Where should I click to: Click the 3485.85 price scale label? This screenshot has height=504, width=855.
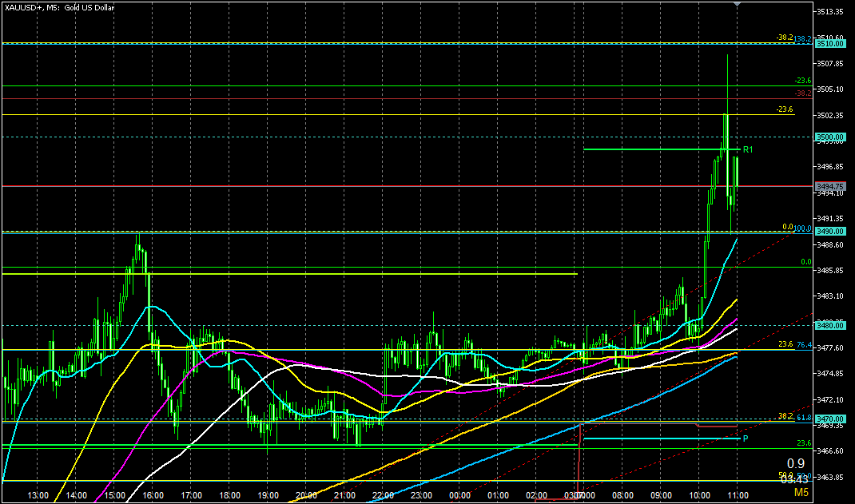830,270
